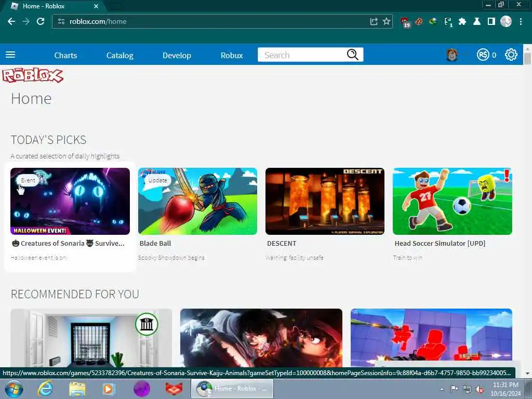Click the Event badge on Sonaria card

(28, 180)
